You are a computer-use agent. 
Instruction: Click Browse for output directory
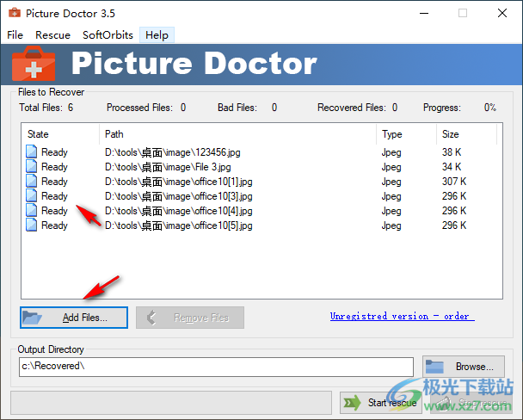pyautogui.click(x=464, y=367)
